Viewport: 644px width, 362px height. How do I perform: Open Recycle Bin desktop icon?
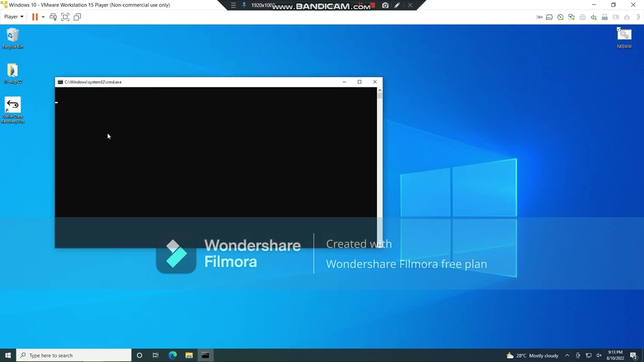[13, 38]
